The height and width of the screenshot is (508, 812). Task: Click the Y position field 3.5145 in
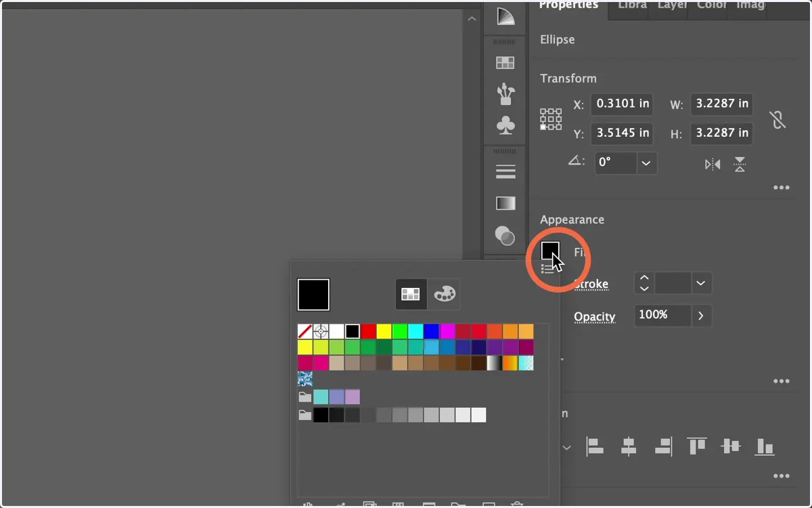click(622, 133)
